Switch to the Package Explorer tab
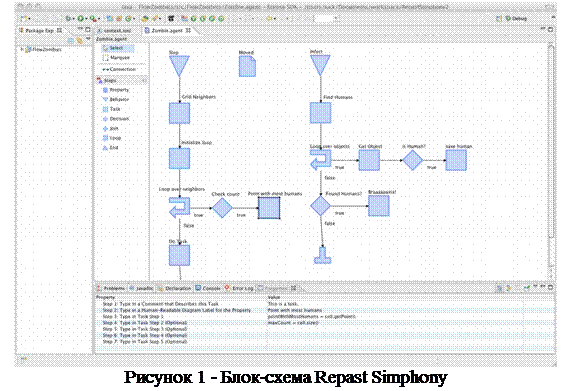Viewport: 573px width, 391px height. 40,30
